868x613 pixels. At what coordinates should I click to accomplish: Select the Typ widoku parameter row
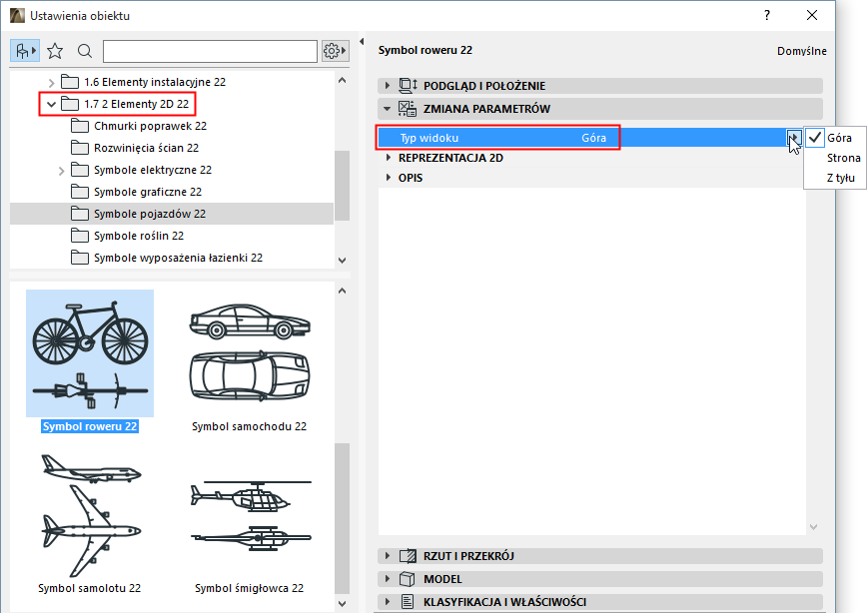coord(590,138)
